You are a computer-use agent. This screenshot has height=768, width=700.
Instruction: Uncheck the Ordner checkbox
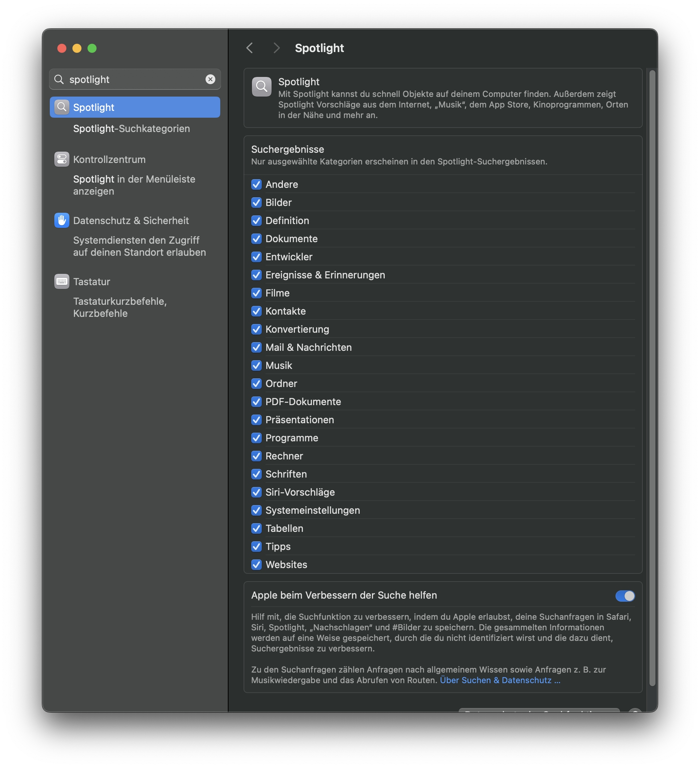[x=257, y=384]
